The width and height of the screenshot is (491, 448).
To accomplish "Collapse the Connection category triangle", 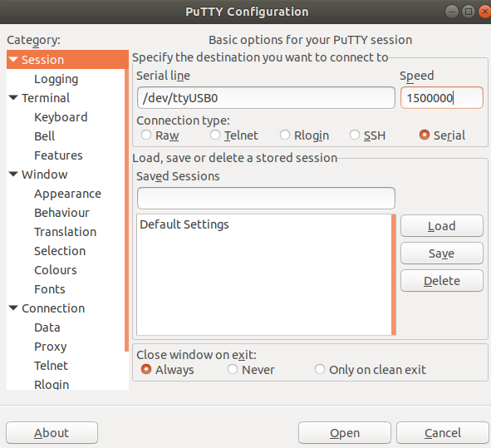I will (13, 308).
